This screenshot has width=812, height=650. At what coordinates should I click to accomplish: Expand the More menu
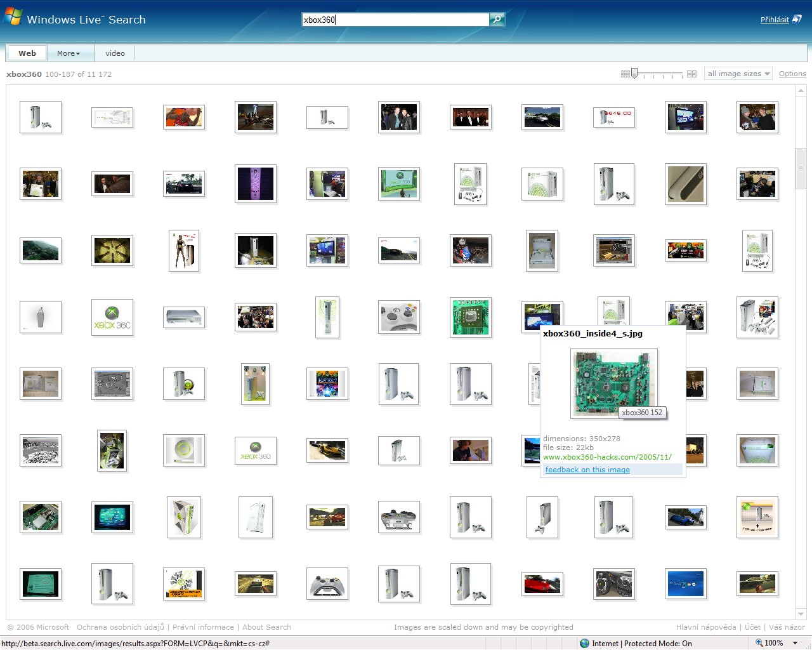pos(69,53)
